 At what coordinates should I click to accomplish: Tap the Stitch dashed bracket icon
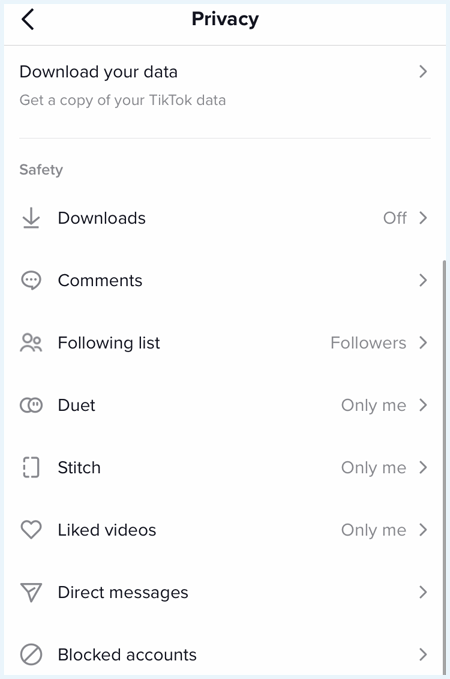pyautogui.click(x=31, y=468)
